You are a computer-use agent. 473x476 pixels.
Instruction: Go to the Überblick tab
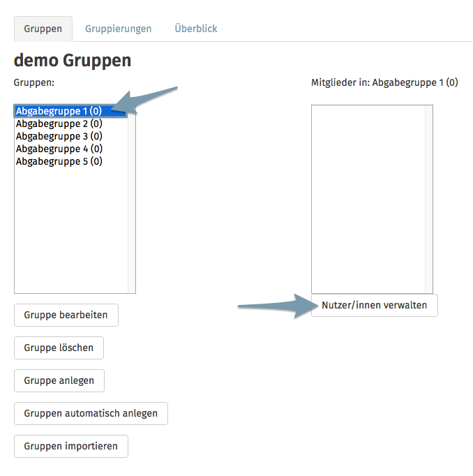(x=196, y=29)
